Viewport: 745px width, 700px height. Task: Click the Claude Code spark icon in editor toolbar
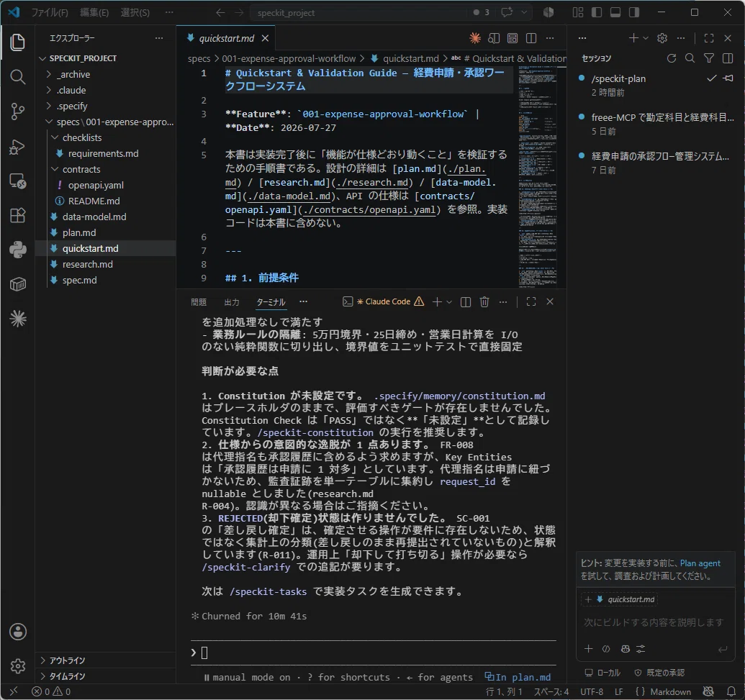pos(474,38)
